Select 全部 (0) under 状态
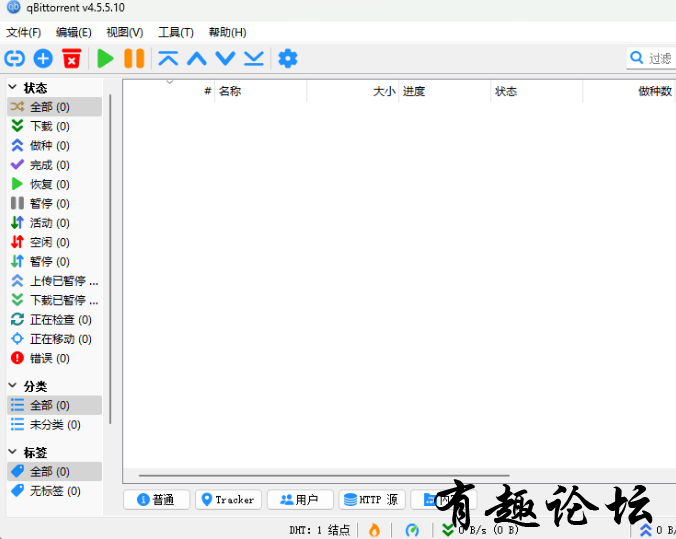This screenshot has height=539, width=676. [x=55, y=107]
